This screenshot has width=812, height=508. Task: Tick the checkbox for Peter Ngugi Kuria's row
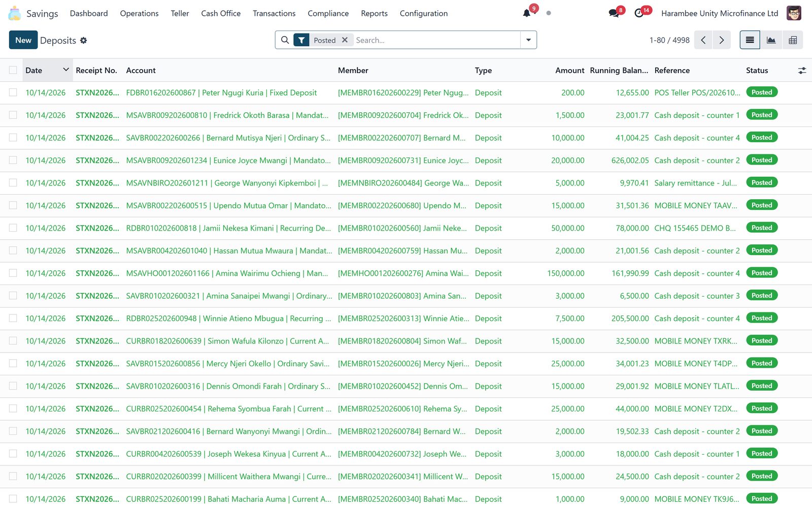coord(13,92)
